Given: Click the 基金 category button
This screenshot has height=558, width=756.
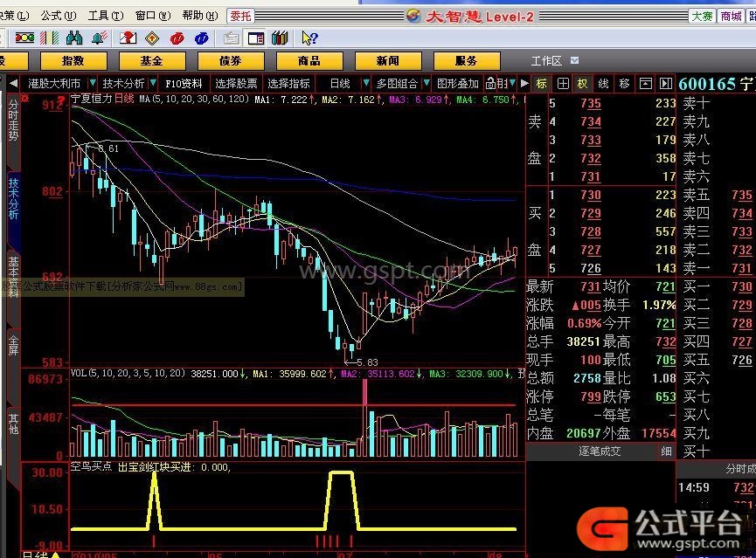Looking at the screenshot, I should pos(152,61).
